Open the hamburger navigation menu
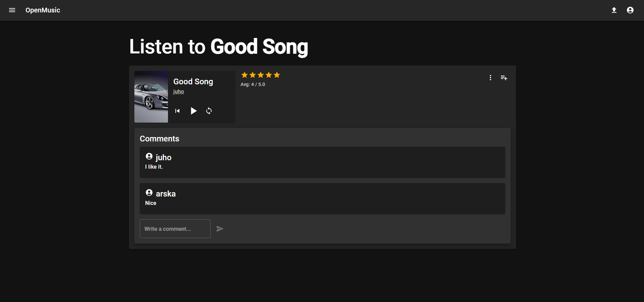 [12, 10]
